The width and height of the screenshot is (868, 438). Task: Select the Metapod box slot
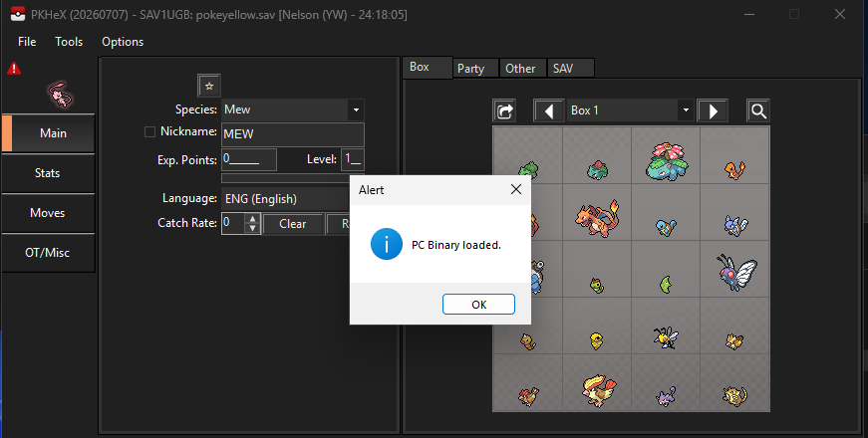coord(666,270)
